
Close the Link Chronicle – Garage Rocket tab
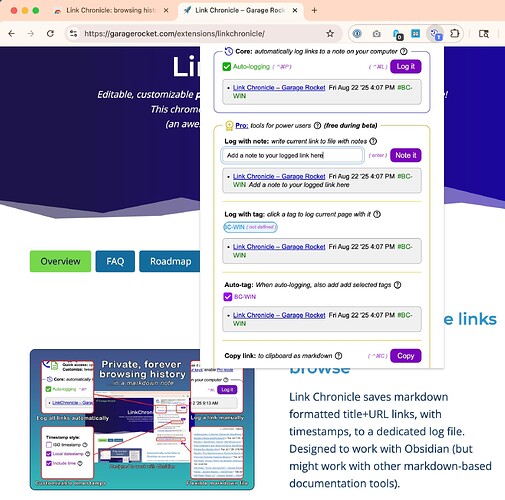pyautogui.click(x=295, y=10)
